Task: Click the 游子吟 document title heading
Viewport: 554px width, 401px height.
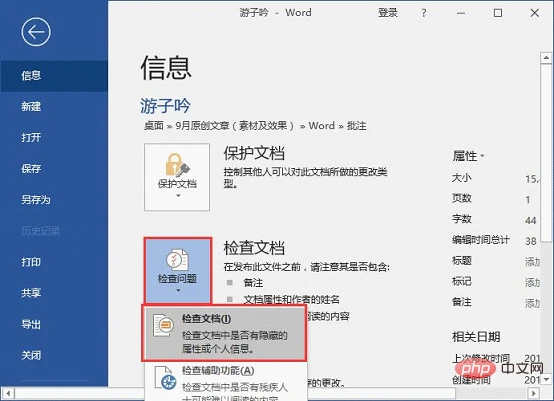Action: 165,106
